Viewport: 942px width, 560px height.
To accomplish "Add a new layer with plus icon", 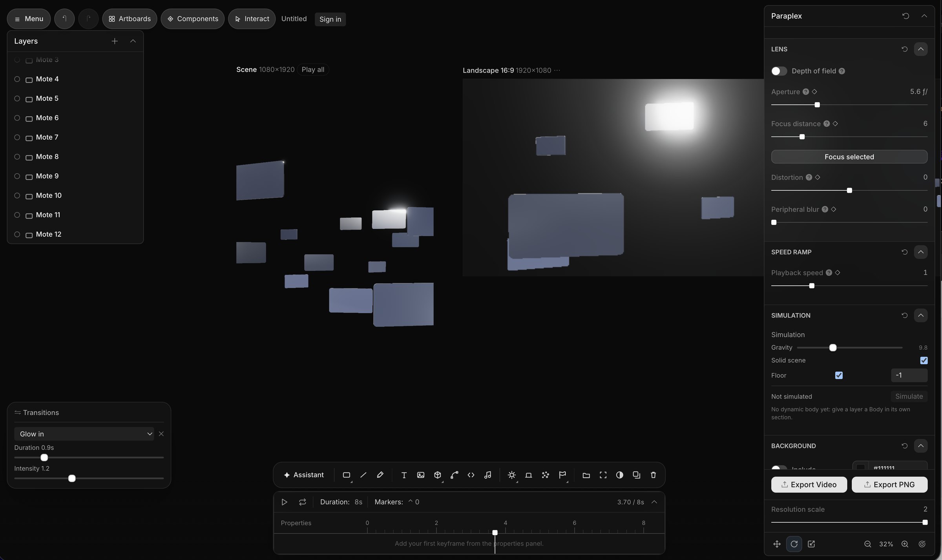I will (115, 41).
